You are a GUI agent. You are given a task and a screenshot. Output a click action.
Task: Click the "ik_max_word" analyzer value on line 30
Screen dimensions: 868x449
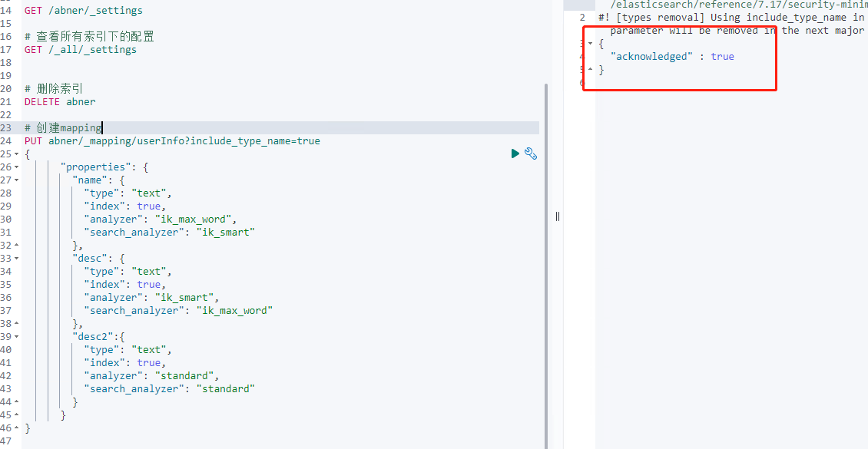(195, 219)
